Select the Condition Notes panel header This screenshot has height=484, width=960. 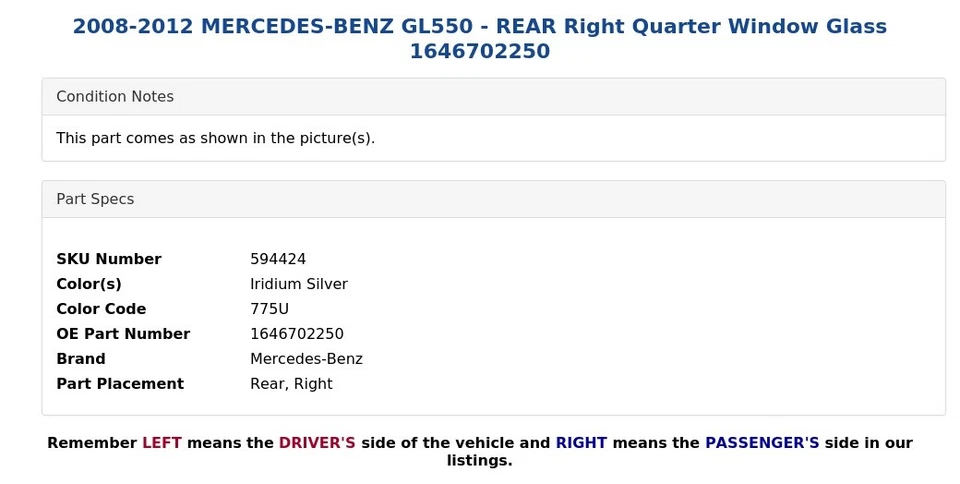[x=115, y=97]
